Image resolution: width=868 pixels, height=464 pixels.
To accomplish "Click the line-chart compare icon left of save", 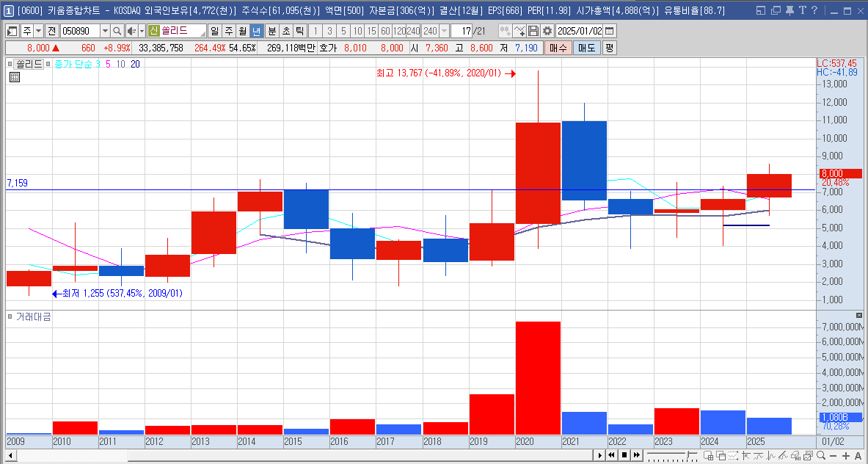I will (x=519, y=31).
